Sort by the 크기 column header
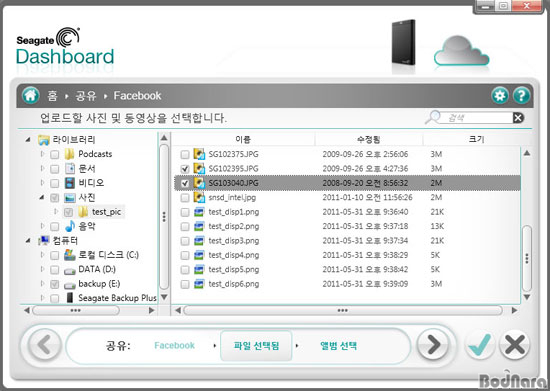The width and height of the screenshot is (550, 391). tap(476, 139)
